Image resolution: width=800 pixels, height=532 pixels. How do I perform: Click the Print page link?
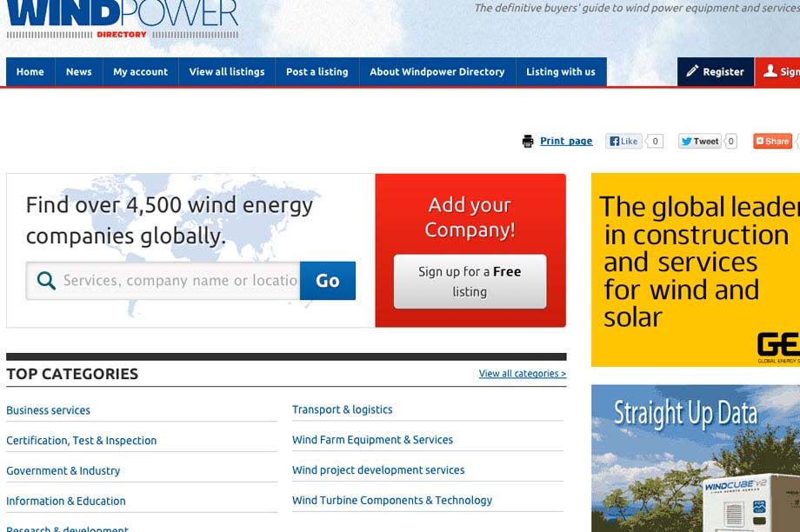pos(566,142)
